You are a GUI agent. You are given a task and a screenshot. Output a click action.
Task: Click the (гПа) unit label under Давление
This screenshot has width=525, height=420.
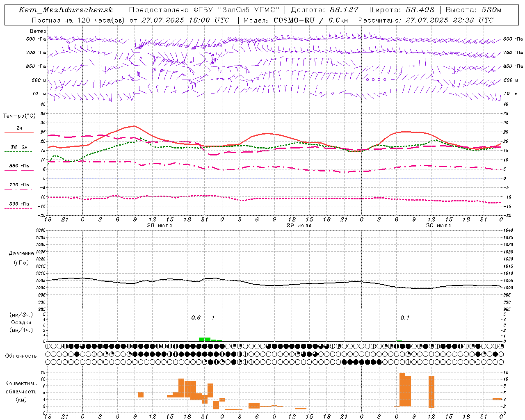tap(21, 263)
